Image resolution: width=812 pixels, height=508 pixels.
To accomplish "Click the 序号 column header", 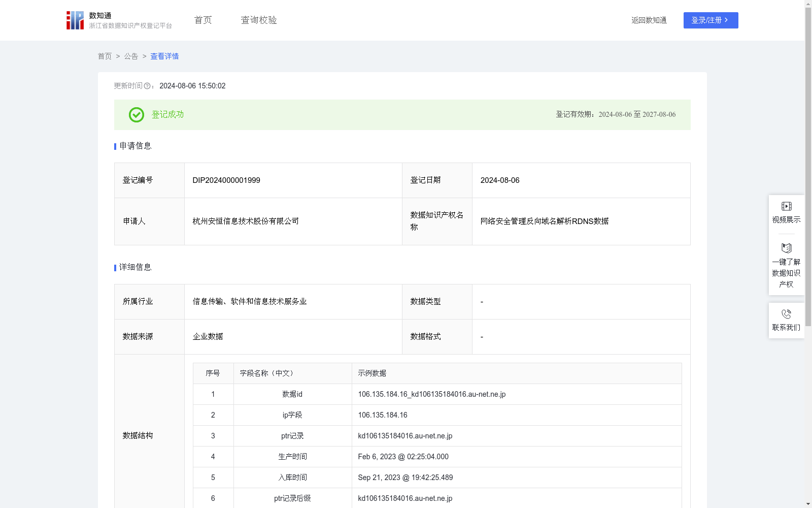I will pyautogui.click(x=213, y=373).
